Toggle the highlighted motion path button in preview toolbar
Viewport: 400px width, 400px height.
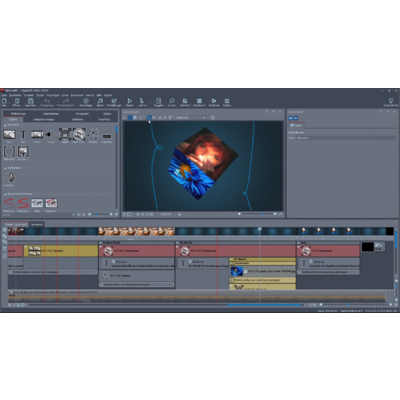tap(149, 117)
